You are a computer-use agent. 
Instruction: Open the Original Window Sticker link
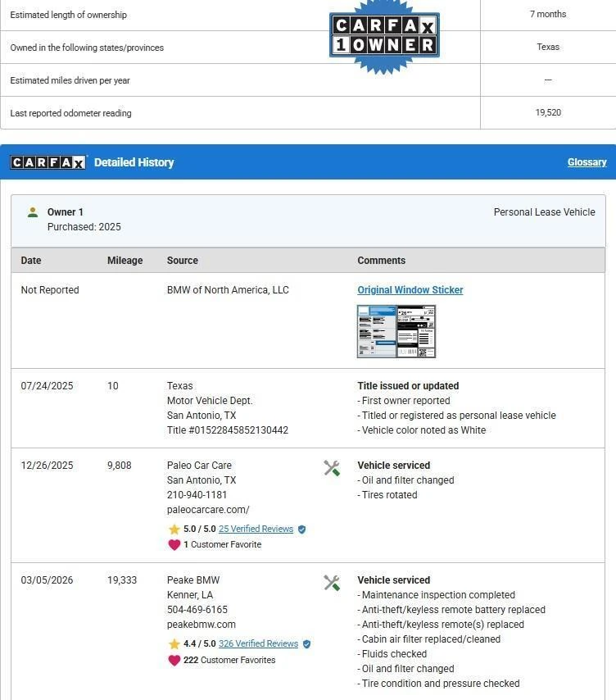coord(410,289)
